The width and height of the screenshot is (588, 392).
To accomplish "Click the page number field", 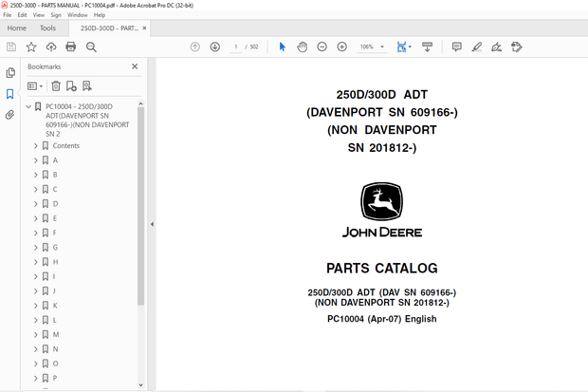I will tap(236, 47).
